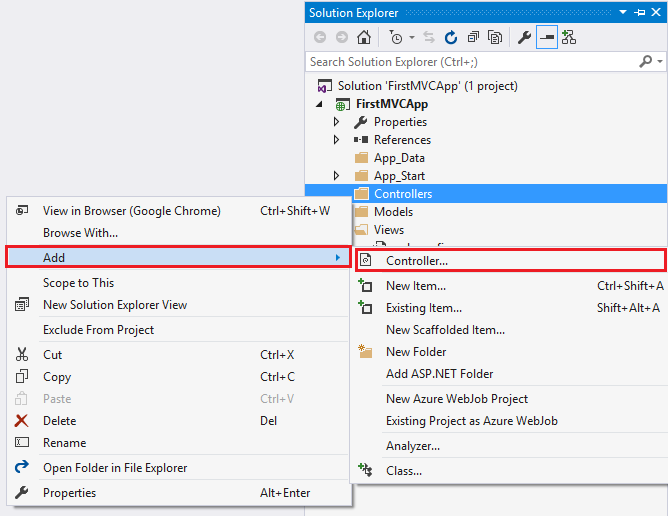Click the Open Folder arrow icon

(x=22, y=467)
